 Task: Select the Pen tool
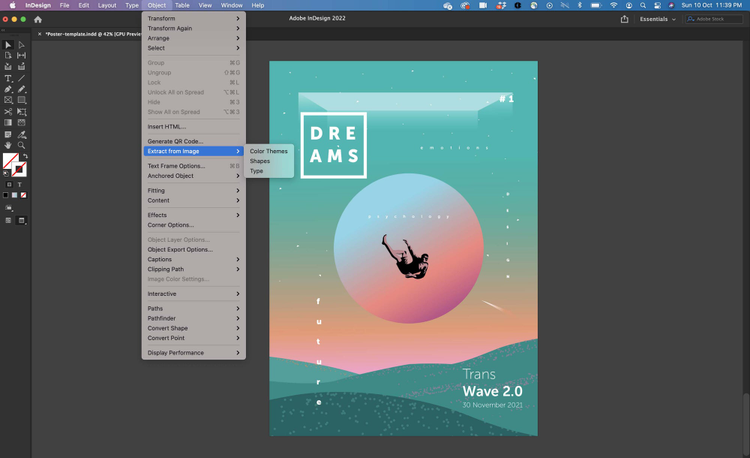(x=8, y=89)
